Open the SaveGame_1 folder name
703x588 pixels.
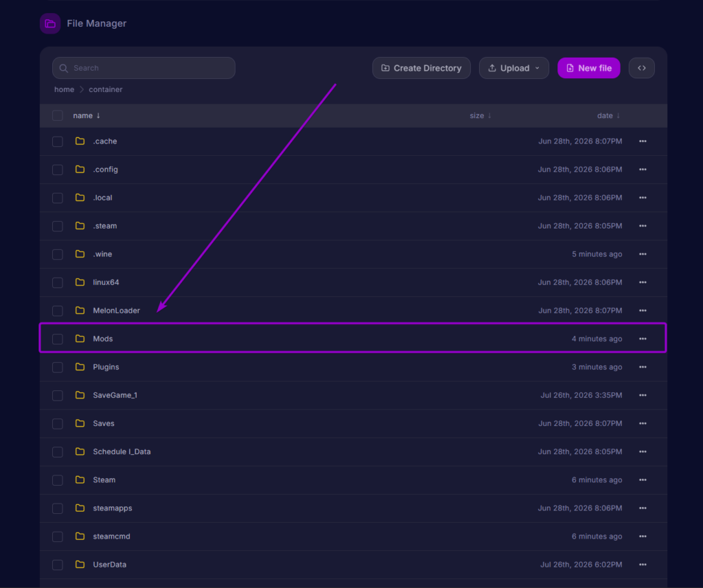[115, 395]
